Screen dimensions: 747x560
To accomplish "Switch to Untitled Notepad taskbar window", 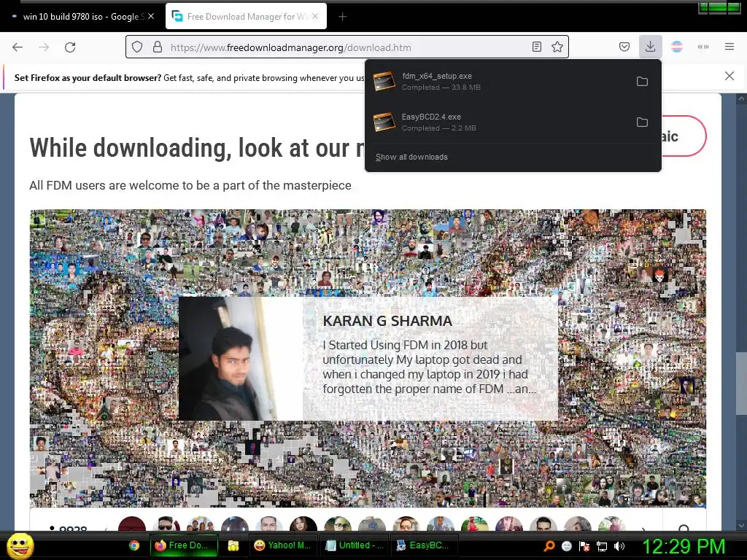I will coord(355,545).
